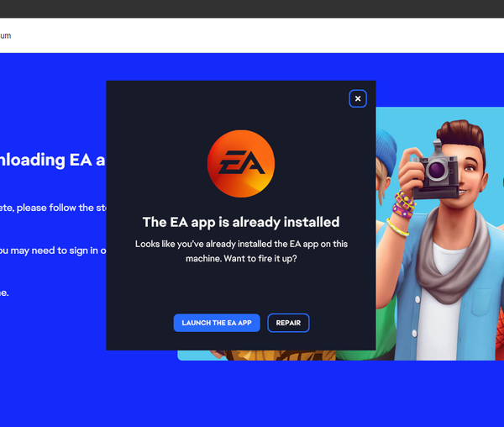Click the Sims character's camera
504x427 pixels.
[437, 169]
